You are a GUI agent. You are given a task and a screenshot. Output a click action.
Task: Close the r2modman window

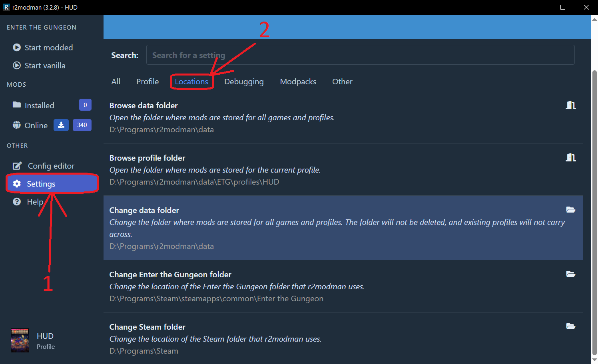click(586, 7)
